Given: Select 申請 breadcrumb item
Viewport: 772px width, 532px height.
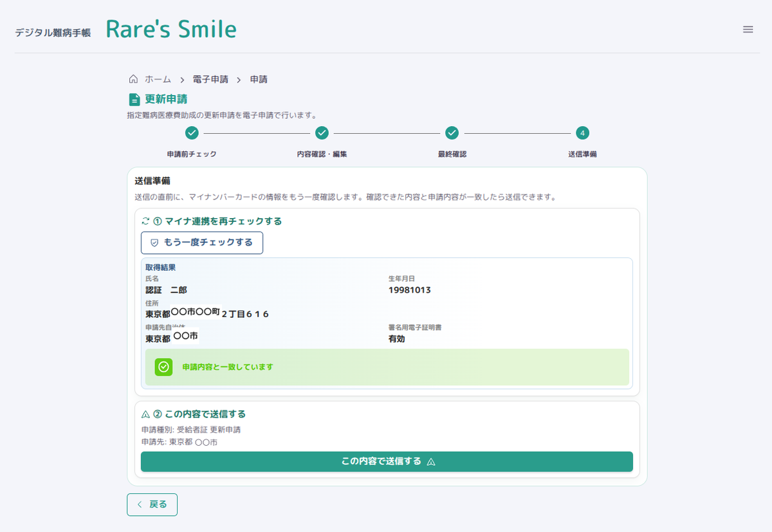Looking at the screenshot, I should pos(259,79).
